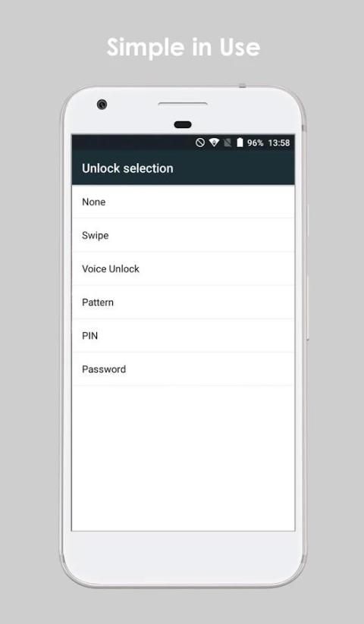The height and width of the screenshot is (624, 364).
Task: Select Voice Unlock from the list
Action: [184, 268]
